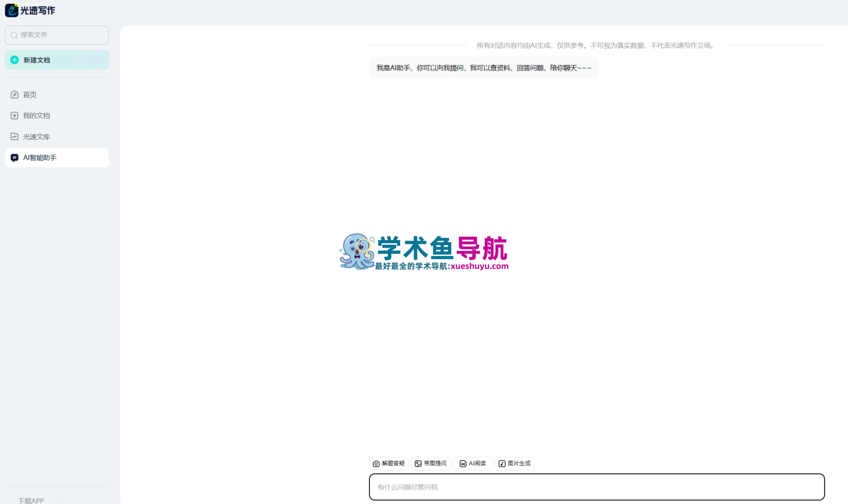
Task: Click the 图片生成 icon
Action: click(x=502, y=464)
